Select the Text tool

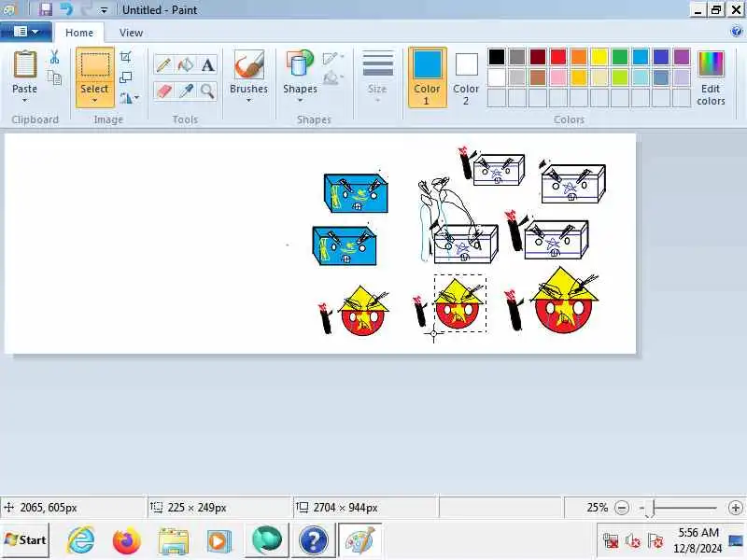coord(207,64)
